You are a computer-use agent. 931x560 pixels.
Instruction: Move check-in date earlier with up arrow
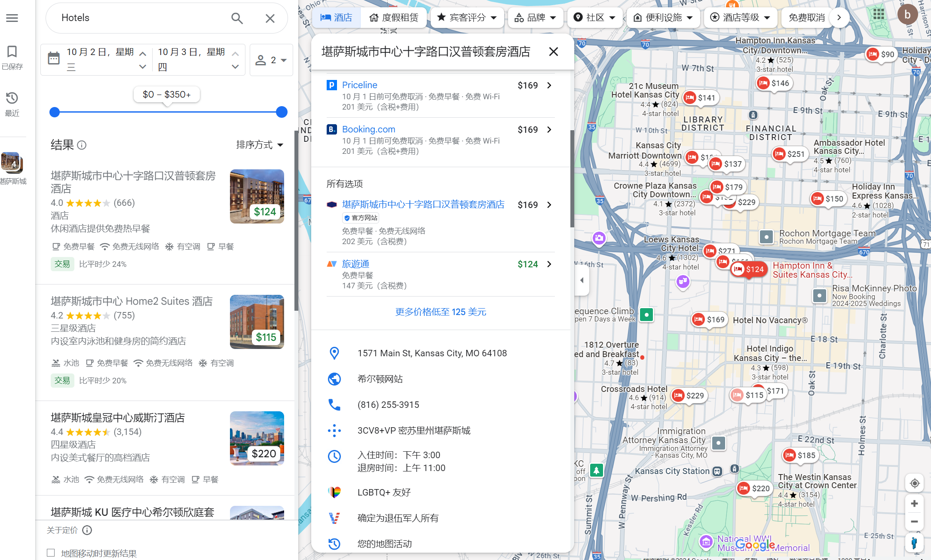pyautogui.click(x=143, y=54)
